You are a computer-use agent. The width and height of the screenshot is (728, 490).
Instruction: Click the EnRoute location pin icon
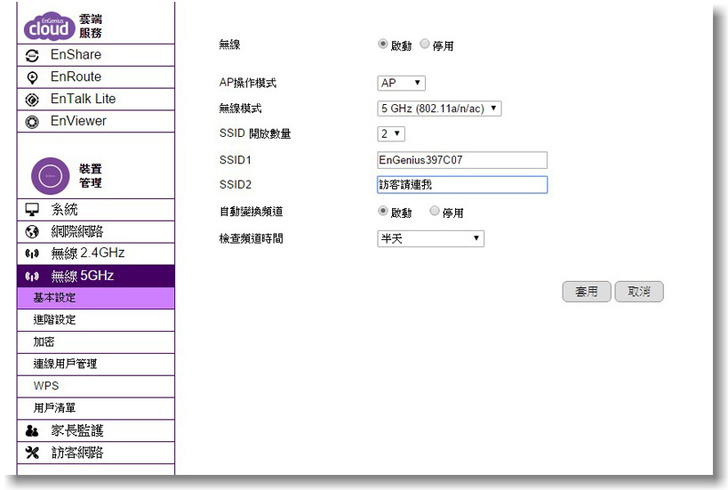[x=32, y=77]
